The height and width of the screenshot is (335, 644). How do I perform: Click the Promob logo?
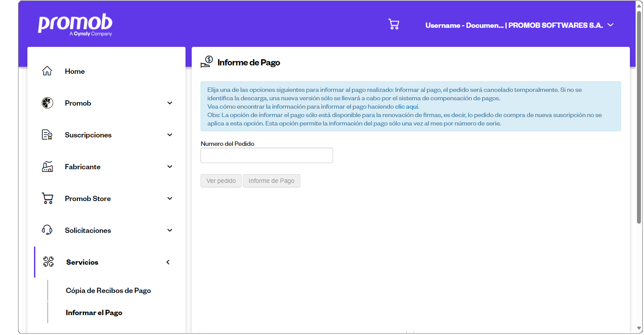coord(75,25)
